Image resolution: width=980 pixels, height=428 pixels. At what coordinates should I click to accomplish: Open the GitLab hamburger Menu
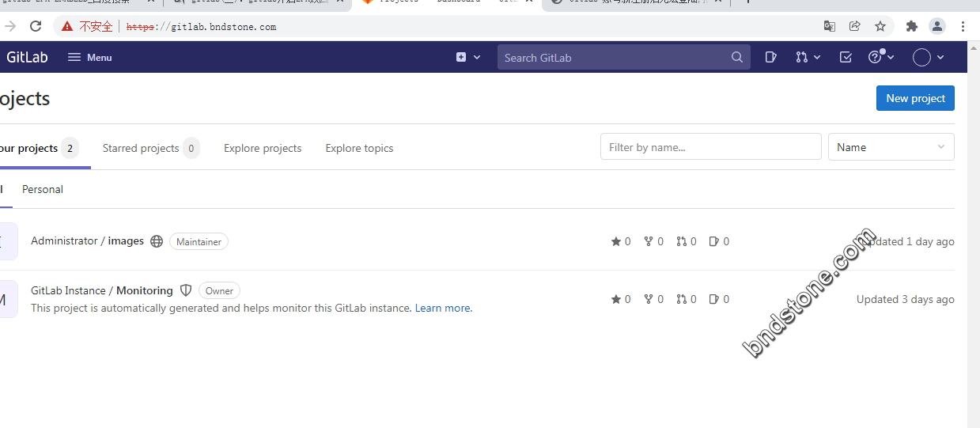click(x=89, y=57)
